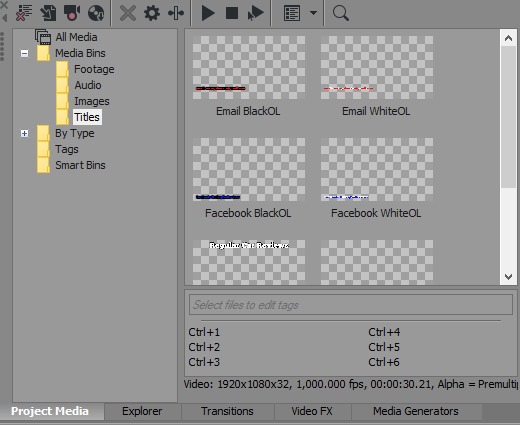520x425 pixels.
Task: Collapse the Media Bins node
Action: tap(24, 53)
